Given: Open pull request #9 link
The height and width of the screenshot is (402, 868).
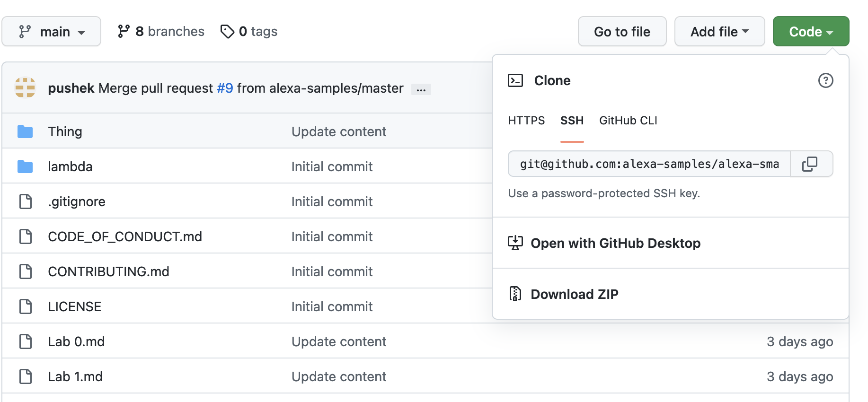Looking at the screenshot, I should tap(225, 88).
